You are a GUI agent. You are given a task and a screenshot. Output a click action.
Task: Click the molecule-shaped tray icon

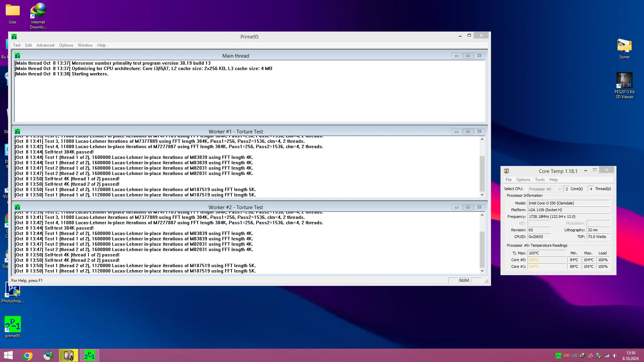591,356
